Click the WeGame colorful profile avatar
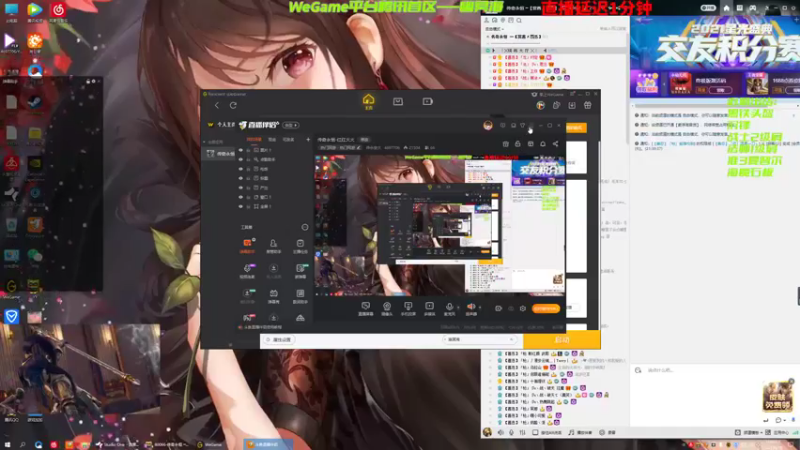The width and height of the screenshot is (800, 450). (x=540, y=105)
